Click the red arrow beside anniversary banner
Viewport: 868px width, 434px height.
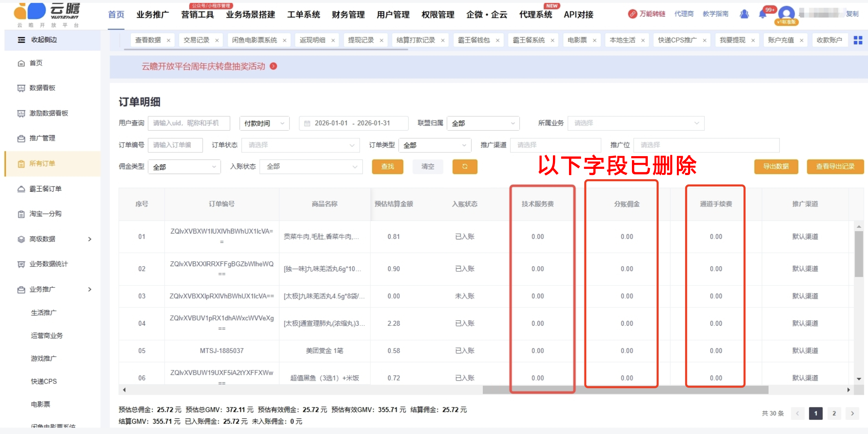[x=274, y=66]
